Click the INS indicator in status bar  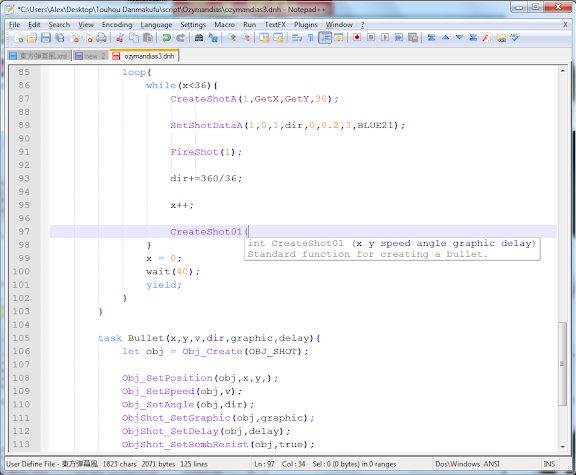coord(549,464)
